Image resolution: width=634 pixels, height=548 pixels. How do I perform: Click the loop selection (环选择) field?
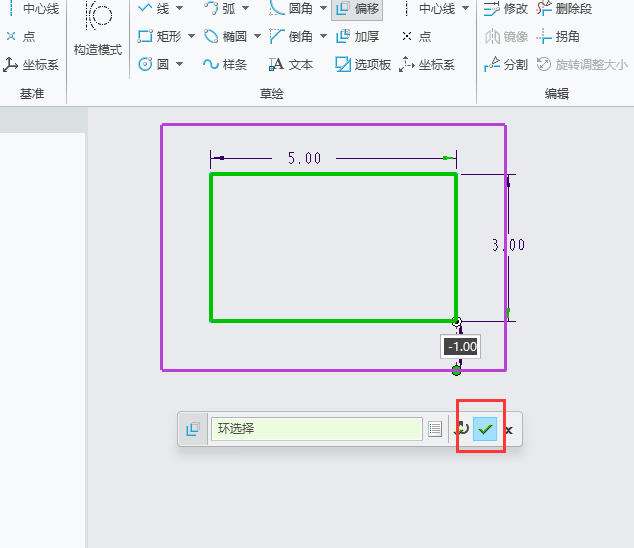click(x=317, y=429)
